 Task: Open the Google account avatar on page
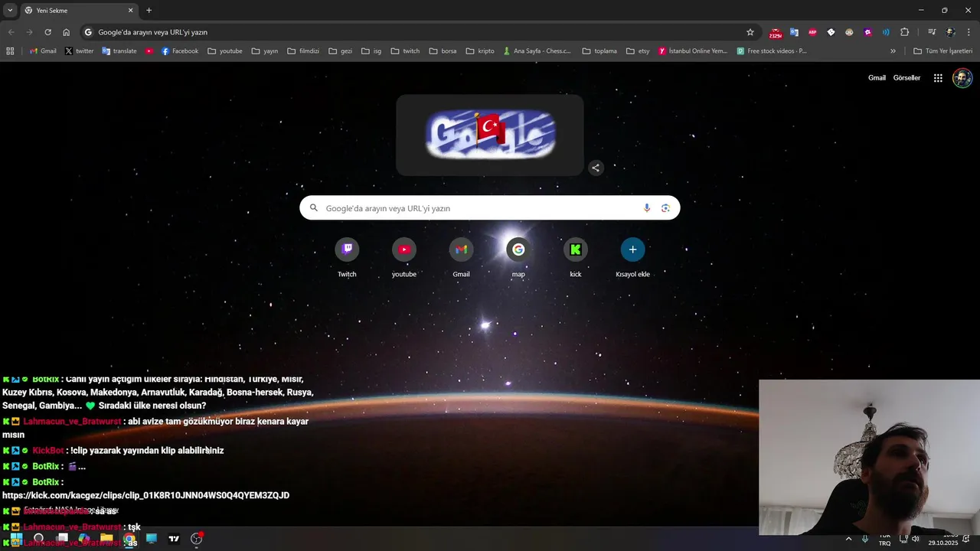click(x=962, y=78)
